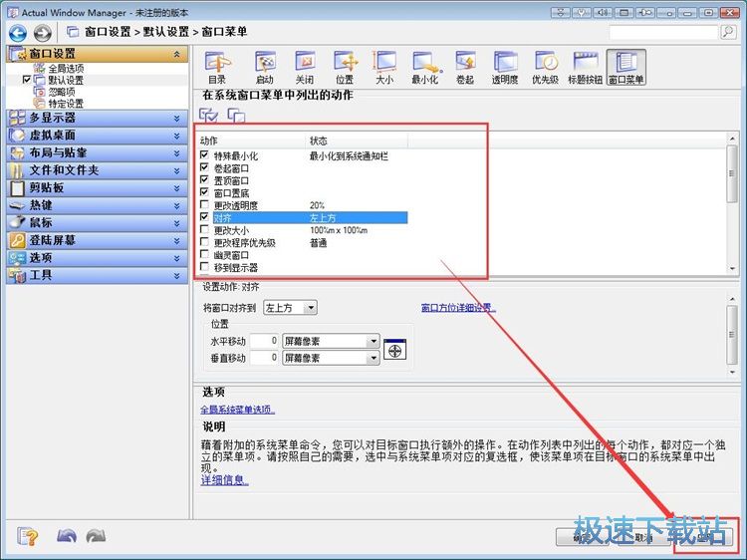Open the 大小 toolbar section
Screen dimensions: 747x560
click(x=384, y=68)
